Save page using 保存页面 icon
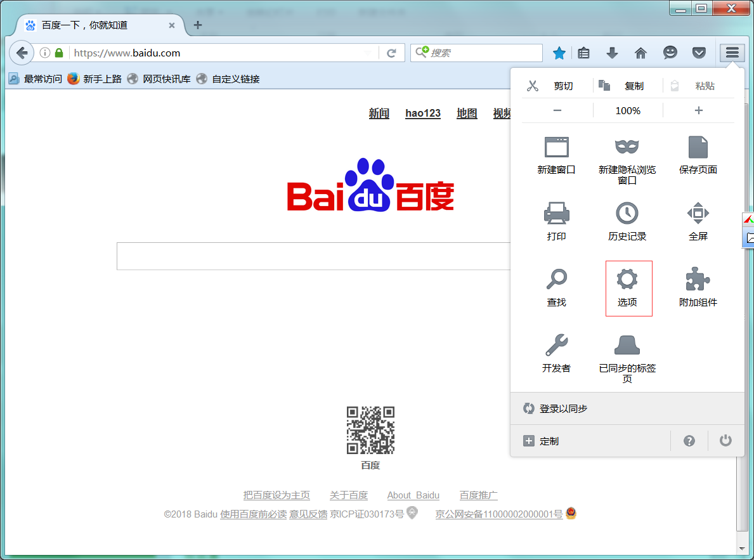Viewport: 754px width, 560px height. tap(698, 155)
